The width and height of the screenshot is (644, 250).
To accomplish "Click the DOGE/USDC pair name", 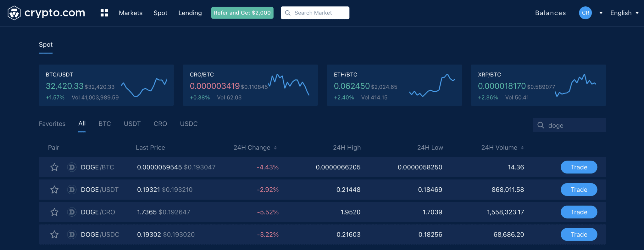I will pyautogui.click(x=100, y=235).
